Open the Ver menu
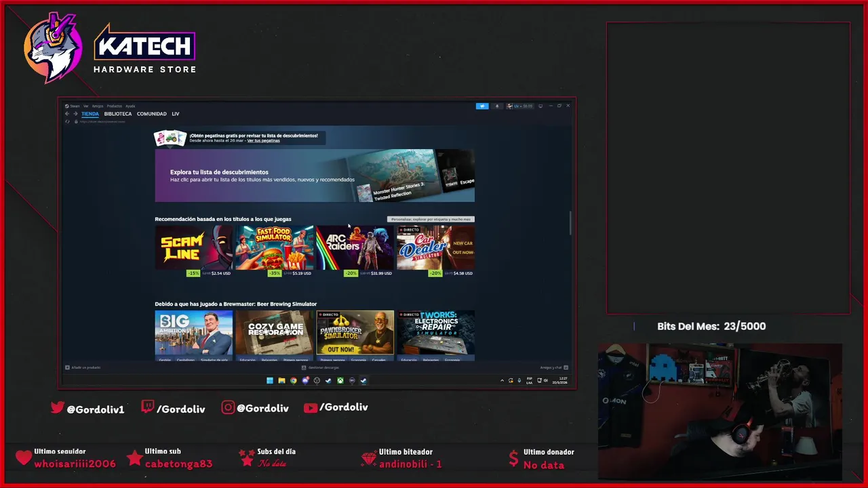 85,106
